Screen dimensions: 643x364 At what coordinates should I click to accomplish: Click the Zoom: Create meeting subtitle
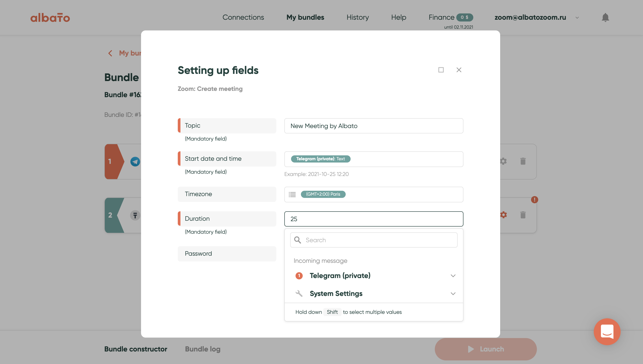tap(210, 89)
